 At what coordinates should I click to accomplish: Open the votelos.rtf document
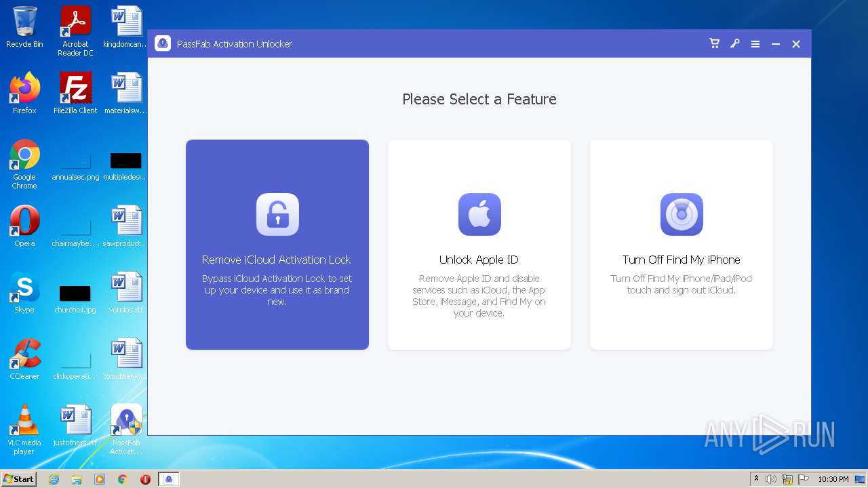[126, 293]
